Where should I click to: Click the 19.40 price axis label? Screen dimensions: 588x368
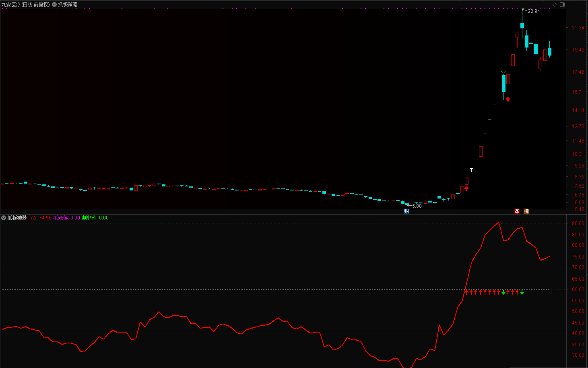point(578,50)
